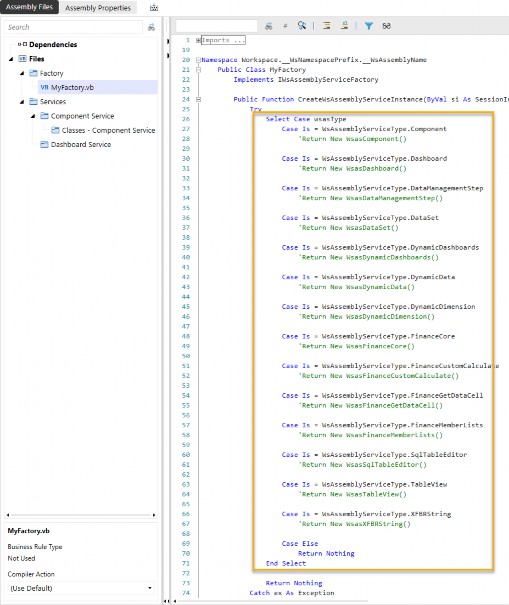Click the glasses icon in editor toolbar

click(386, 26)
